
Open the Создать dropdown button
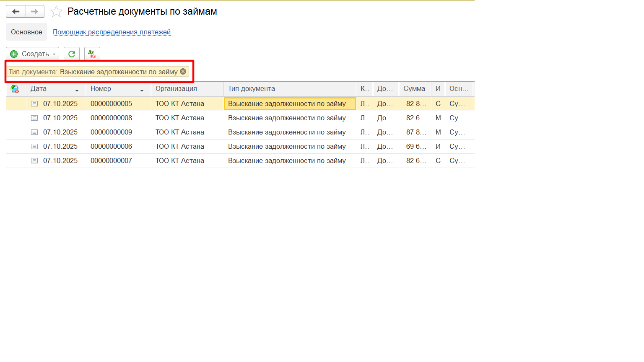tap(32, 54)
